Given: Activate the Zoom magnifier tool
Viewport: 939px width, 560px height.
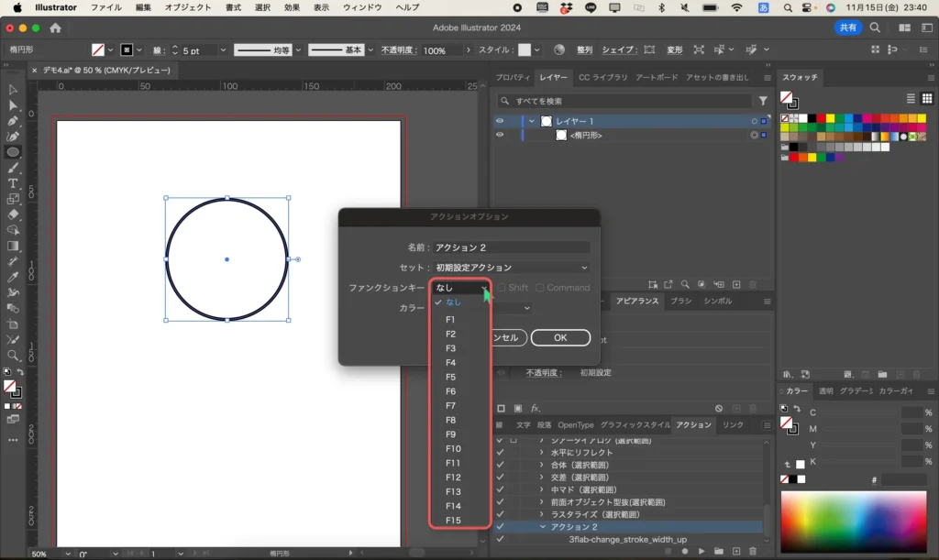Looking at the screenshot, I should click(13, 355).
